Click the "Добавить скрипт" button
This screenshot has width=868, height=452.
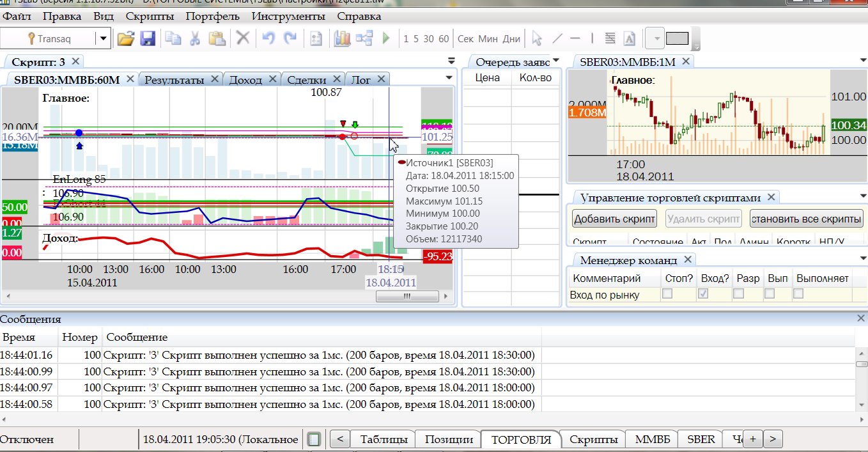(x=614, y=219)
